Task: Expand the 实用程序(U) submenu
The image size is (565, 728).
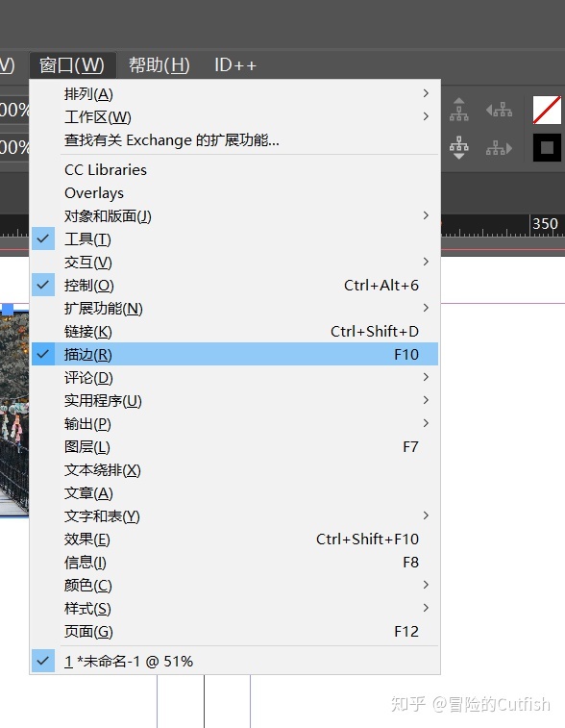Action: point(234,401)
